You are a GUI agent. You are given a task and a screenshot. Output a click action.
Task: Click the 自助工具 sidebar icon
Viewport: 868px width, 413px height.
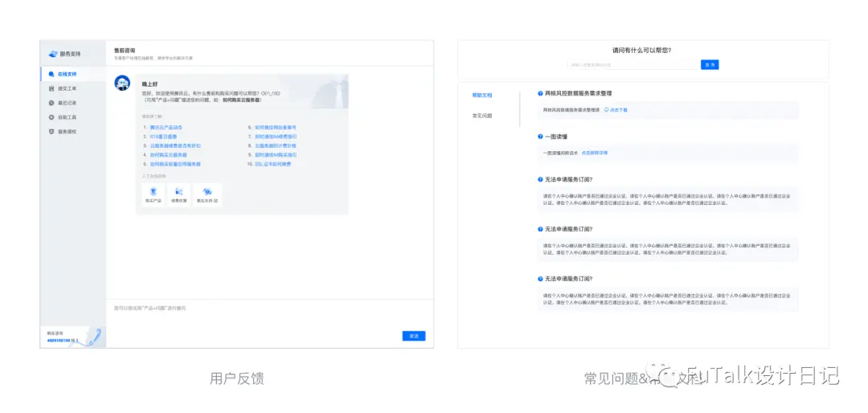[x=51, y=117]
